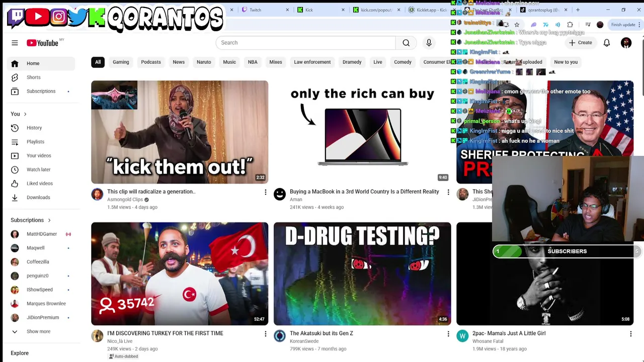Select the Gaming filter chip

coord(121,62)
